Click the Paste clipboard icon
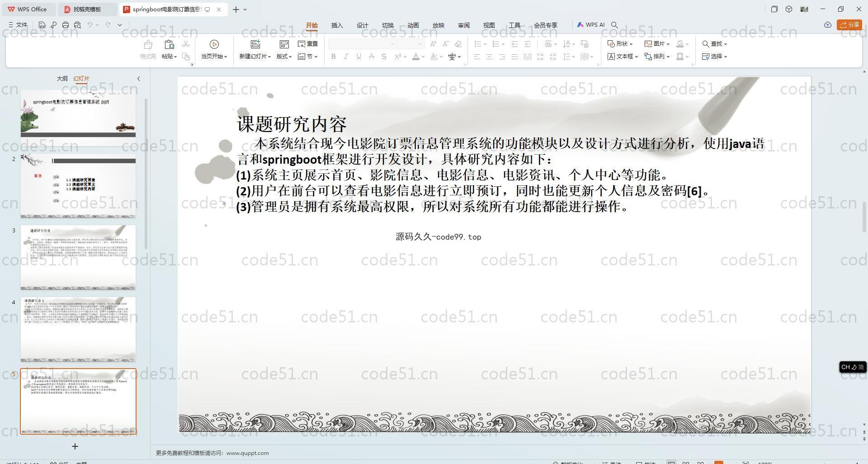Screen dimensions: 868x464 169,44
